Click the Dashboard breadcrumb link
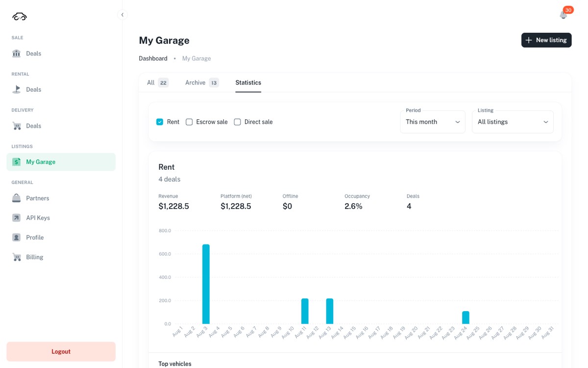Viewport: 588px width, 368px height. pyautogui.click(x=153, y=58)
